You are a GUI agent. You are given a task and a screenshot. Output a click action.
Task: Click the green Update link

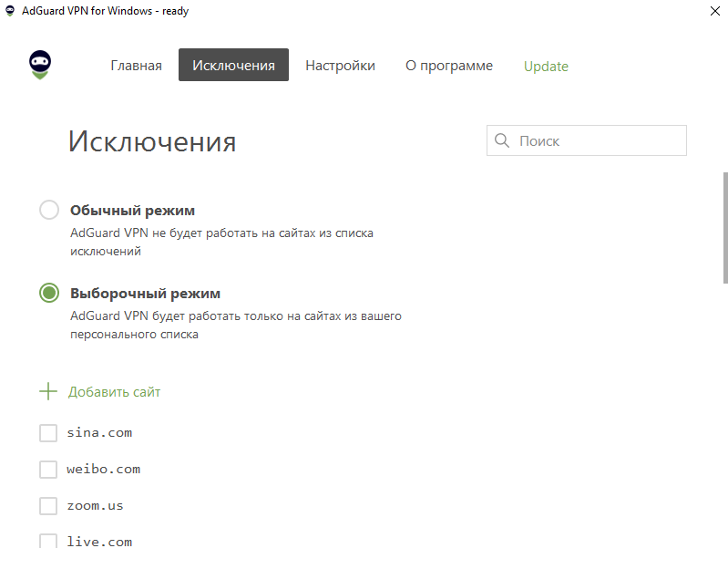[x=546, y=67]
